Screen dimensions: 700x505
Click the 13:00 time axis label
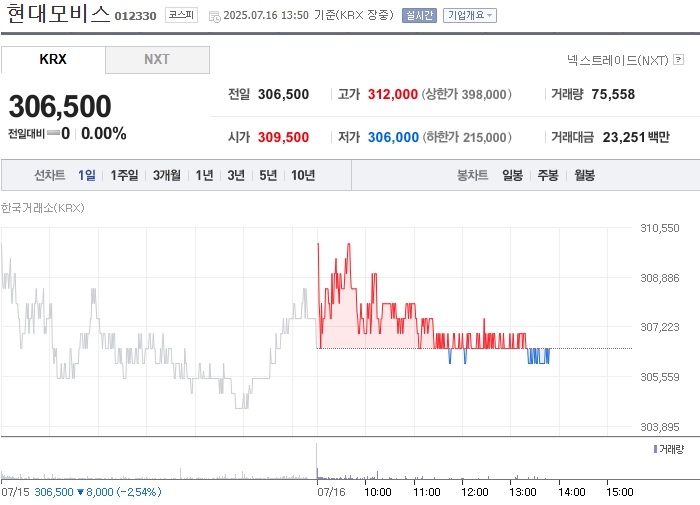point(523,492)
